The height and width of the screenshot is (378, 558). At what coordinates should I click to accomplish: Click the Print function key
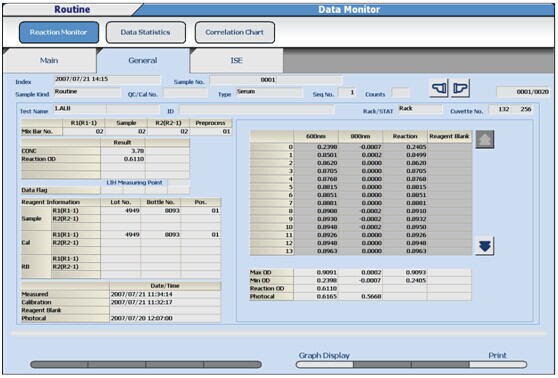tap(498, 364)
